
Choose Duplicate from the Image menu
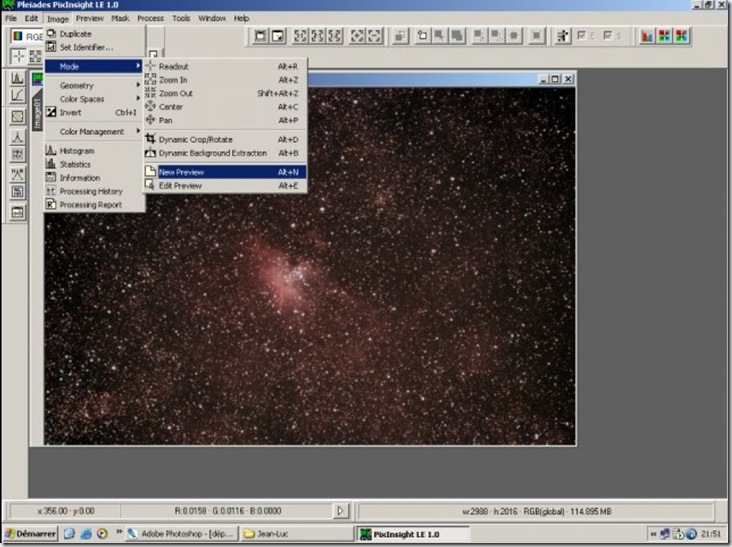click(x=95, y=34)
